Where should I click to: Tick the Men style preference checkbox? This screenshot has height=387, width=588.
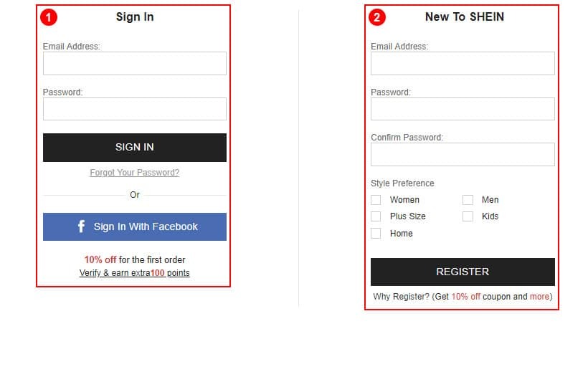[x=468, y=200]
